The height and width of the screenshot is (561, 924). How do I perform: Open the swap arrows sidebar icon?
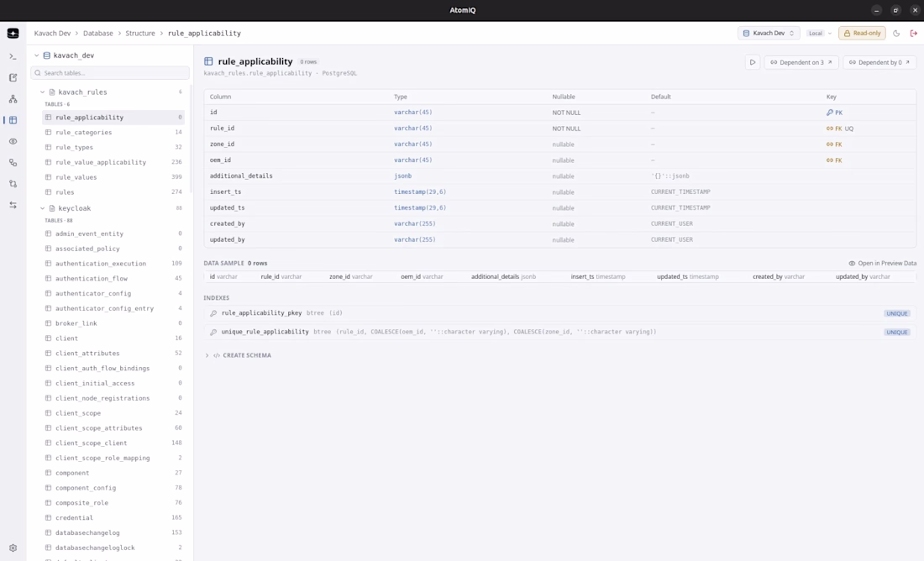[x=13, y=205]
